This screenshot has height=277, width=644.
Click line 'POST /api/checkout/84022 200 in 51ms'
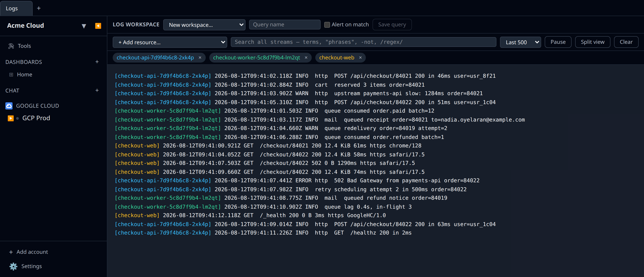click(x=305, y=102)
